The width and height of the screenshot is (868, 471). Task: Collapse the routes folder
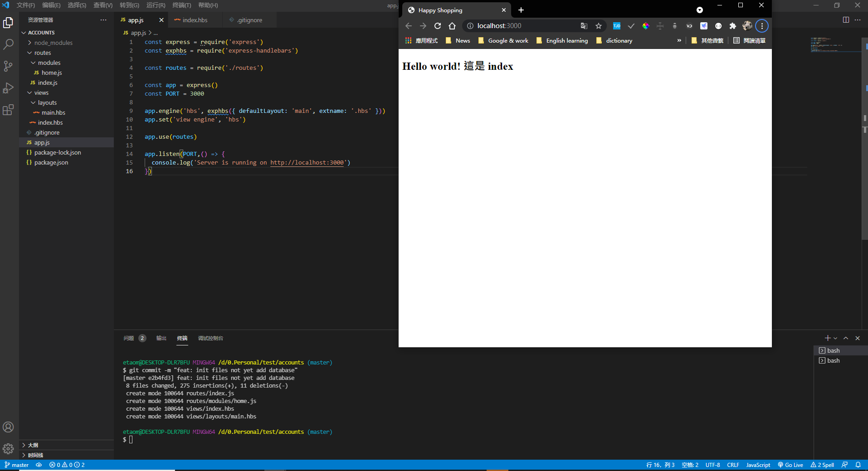coord(42,53)
